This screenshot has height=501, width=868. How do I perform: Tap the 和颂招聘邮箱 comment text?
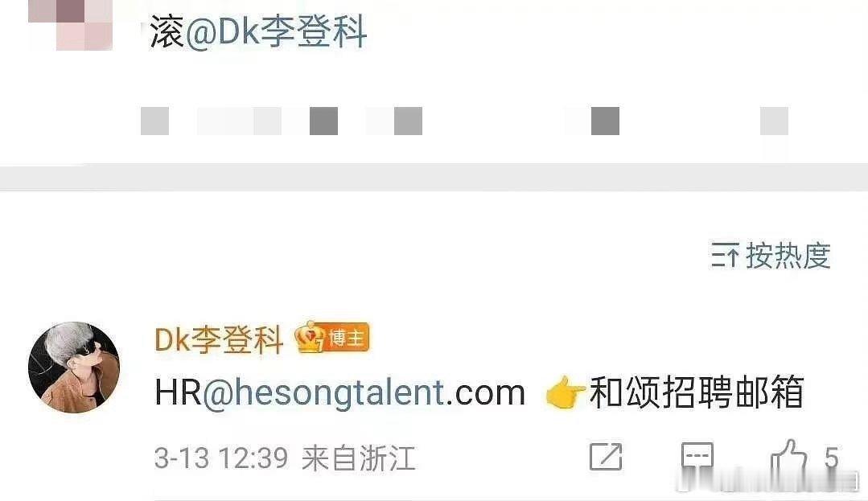[x=697, y=392]
